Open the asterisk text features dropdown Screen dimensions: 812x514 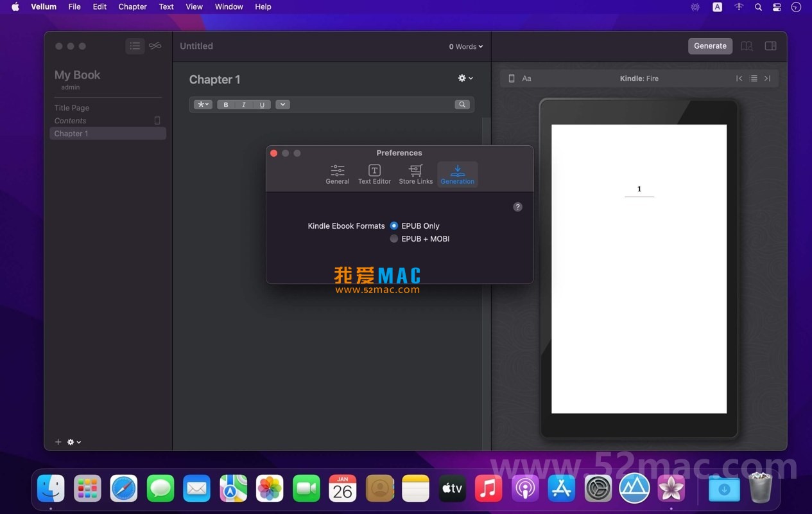click(x=203, y=105)
